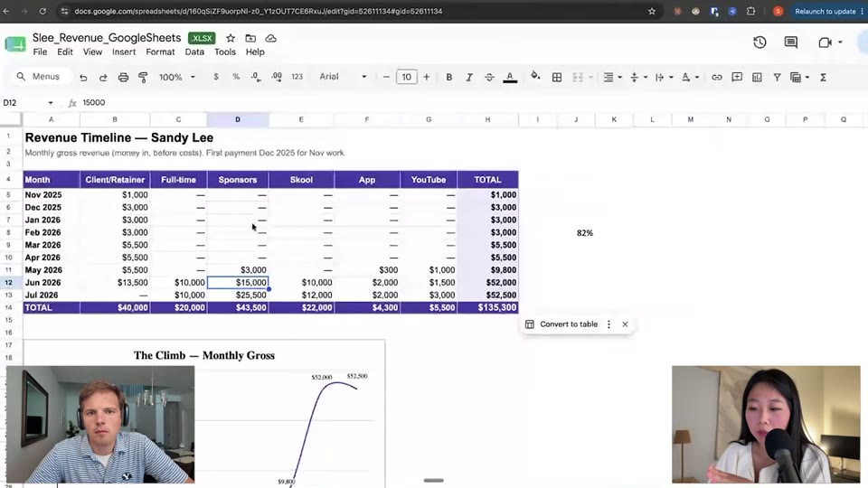Reload the page in the browser
Viewport: 868px width, 488px height.
coord(42,11)
